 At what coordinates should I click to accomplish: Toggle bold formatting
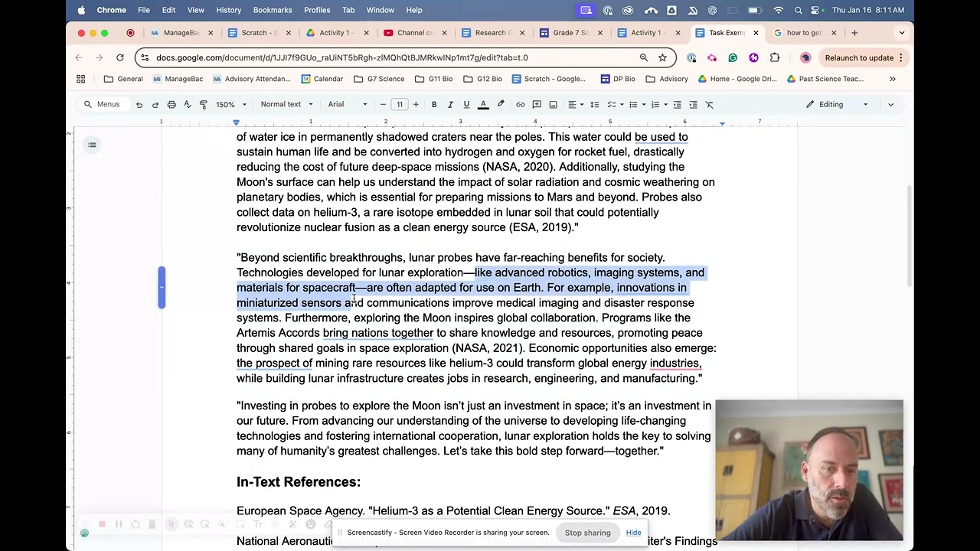click(434, 105)
